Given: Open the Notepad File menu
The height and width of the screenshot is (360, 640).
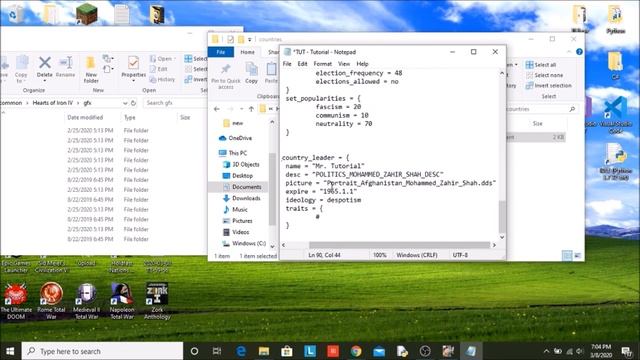Looking at the screenshot, I should pyautogui.click(x=287, y=64).
